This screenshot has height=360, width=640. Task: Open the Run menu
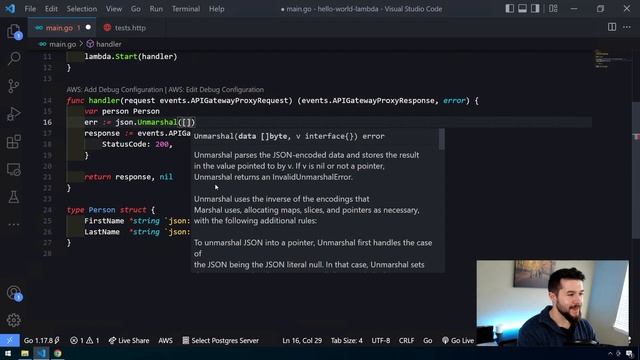coord(156,9)
